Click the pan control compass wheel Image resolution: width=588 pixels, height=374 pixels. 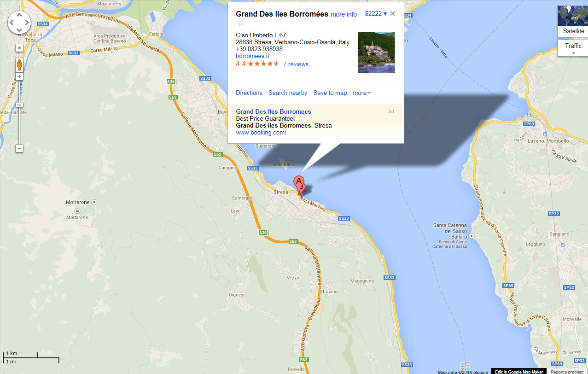(x=19, y=22)
